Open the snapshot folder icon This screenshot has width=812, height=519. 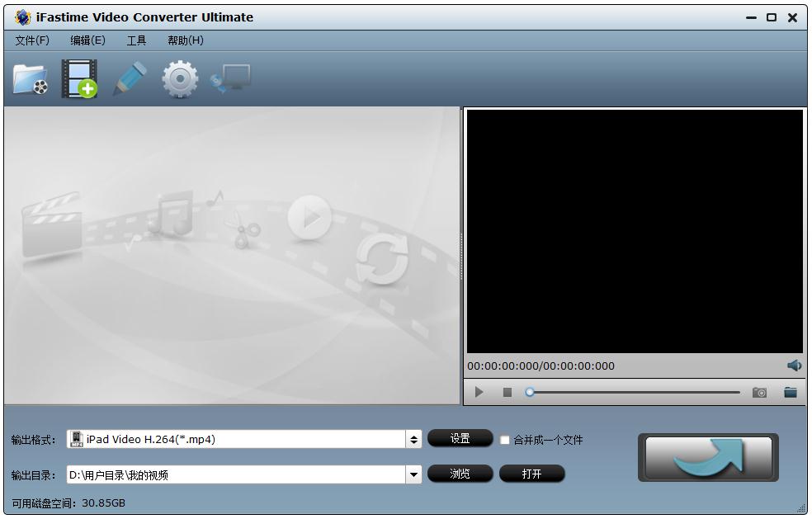(x=791, y=393)
